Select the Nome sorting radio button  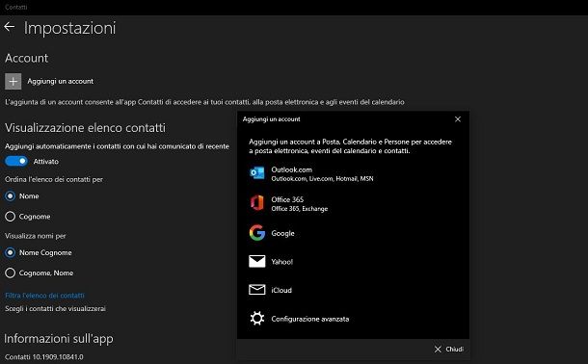tap(11, 195)
